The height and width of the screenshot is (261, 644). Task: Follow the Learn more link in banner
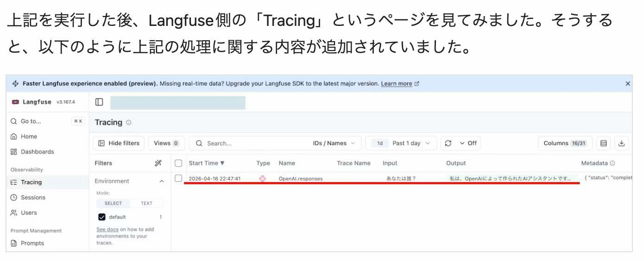[x=397, y=84]
